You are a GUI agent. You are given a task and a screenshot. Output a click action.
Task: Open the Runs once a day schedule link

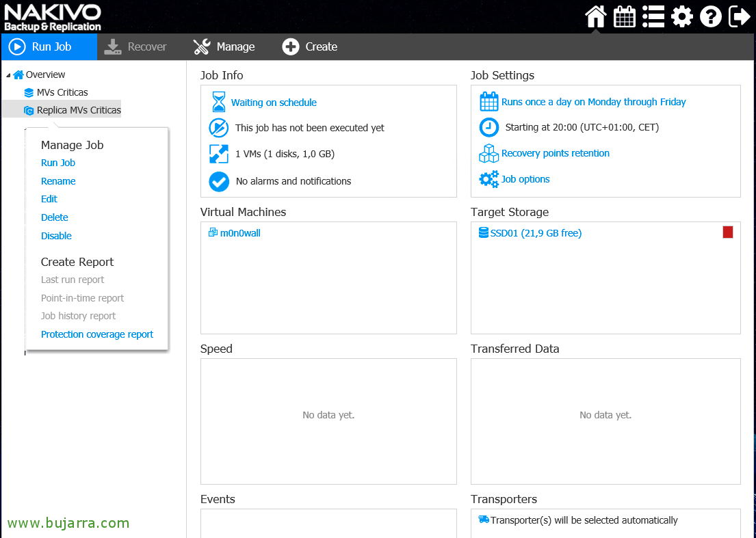pyautogui.click(x=594, y=102)
